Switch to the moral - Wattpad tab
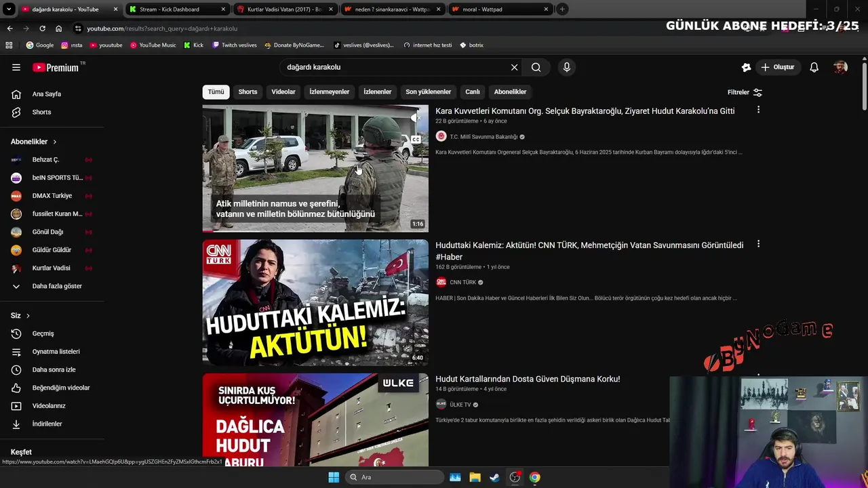The width and height of the screenshot is (868, 488). [x=500, y=9]
